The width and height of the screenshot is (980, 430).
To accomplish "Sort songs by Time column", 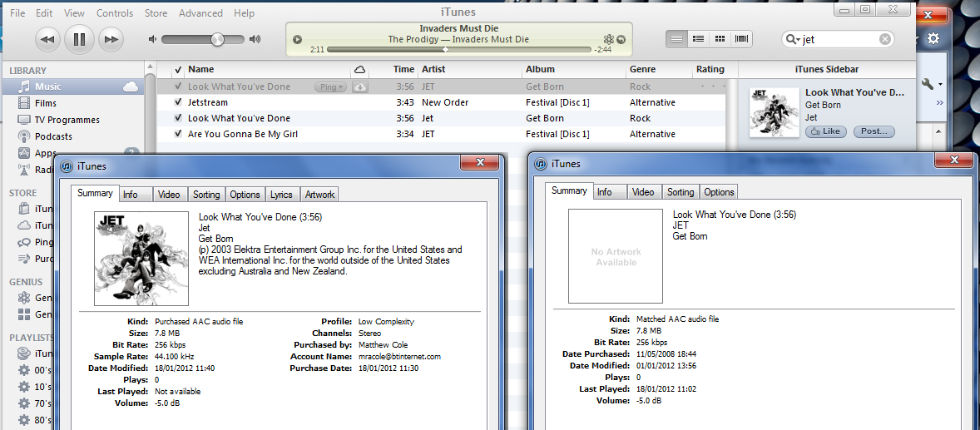I will coord(403,69).
